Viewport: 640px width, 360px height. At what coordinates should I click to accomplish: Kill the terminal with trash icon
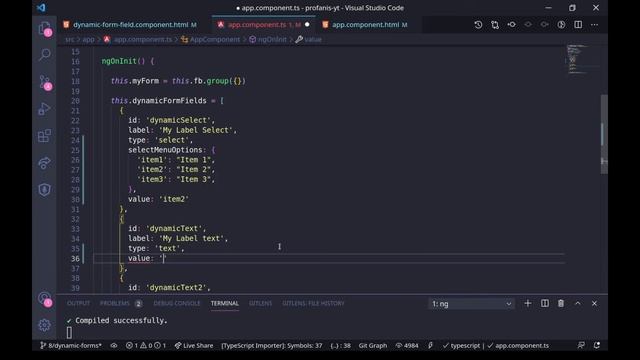click(561, 303)
